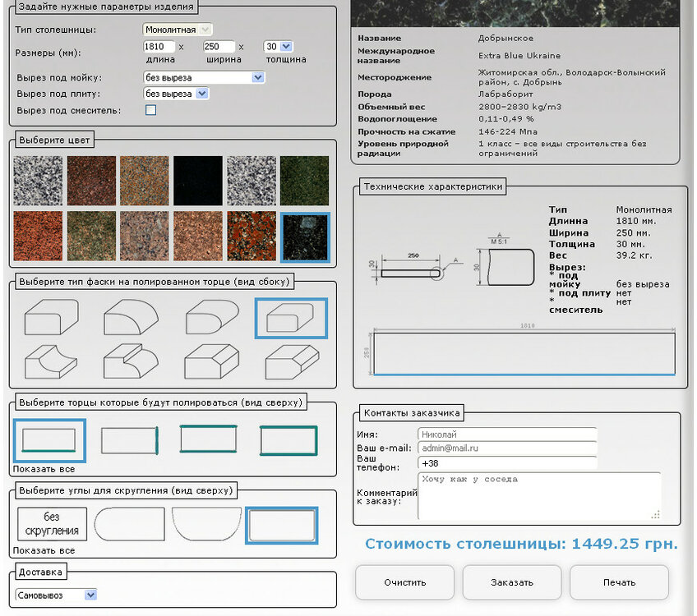The image size is (697, 616).
Task: Pick the stepped ogee edge profile
Action: tap(132, 361)
